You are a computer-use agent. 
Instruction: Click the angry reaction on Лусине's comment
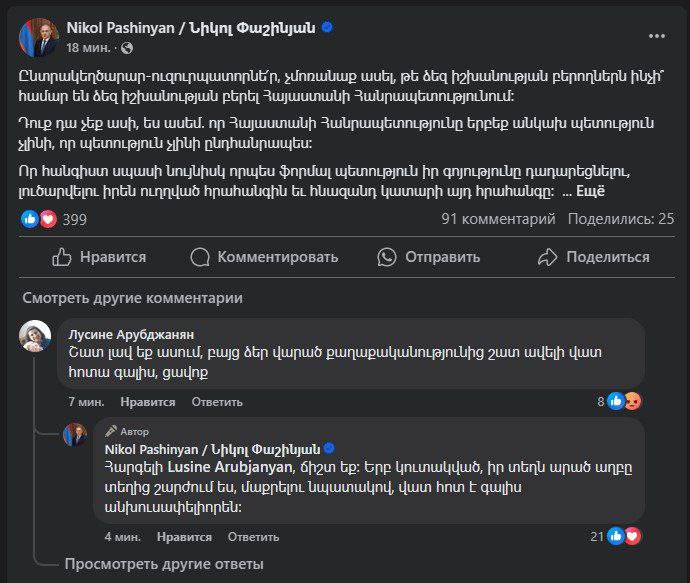coord(632,401)
